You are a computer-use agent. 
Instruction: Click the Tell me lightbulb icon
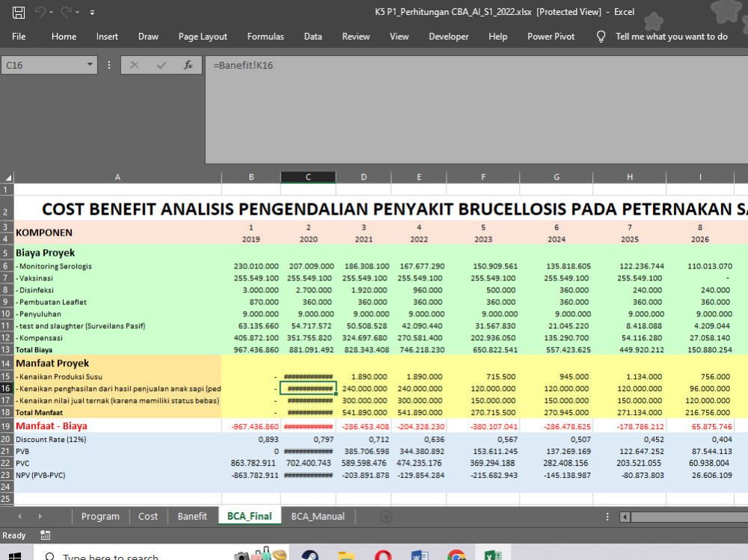601,36
